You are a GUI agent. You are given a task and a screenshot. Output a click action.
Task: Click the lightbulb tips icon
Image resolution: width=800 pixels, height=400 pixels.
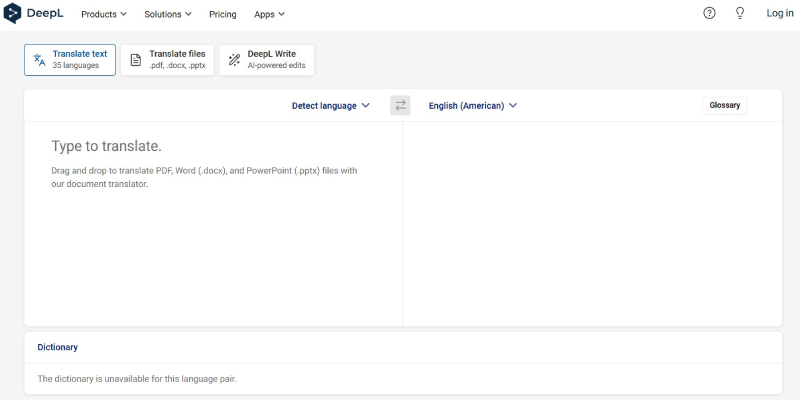[x=740, y=14]
